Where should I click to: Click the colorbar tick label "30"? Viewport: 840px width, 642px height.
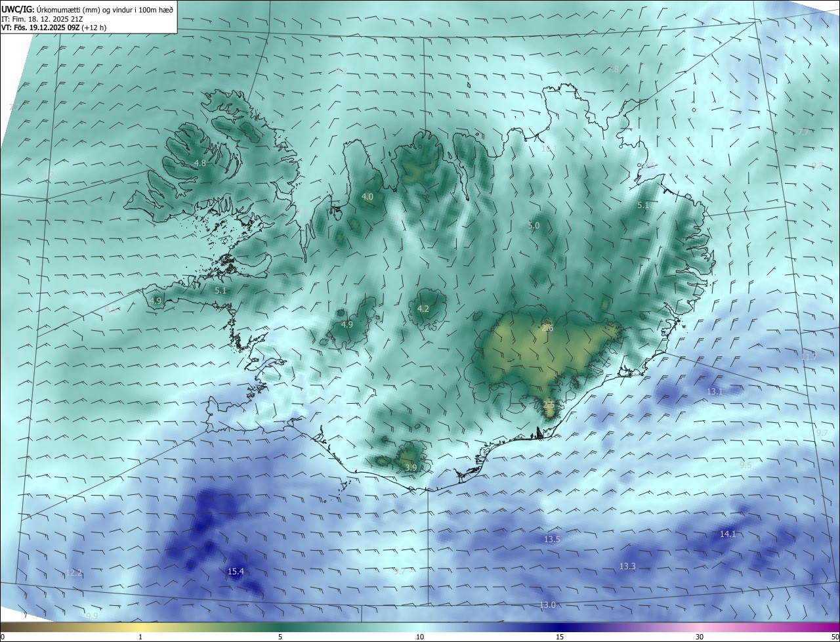700,637
